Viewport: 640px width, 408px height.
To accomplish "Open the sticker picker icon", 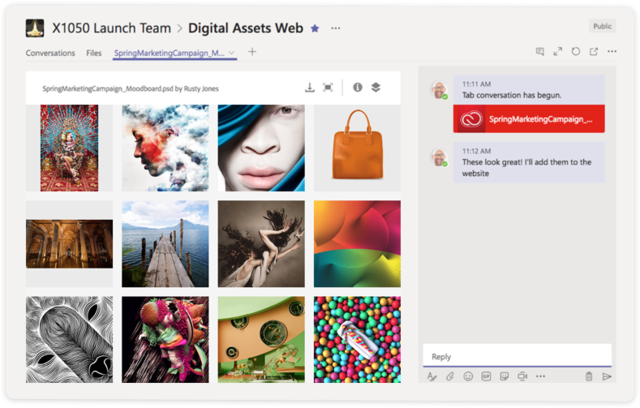I will (x=504, y=376).
